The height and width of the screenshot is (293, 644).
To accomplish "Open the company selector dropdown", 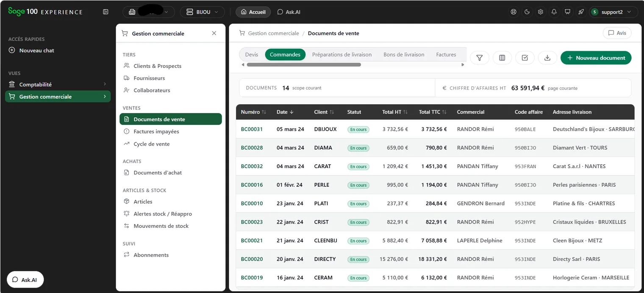I will click(149, 12).
